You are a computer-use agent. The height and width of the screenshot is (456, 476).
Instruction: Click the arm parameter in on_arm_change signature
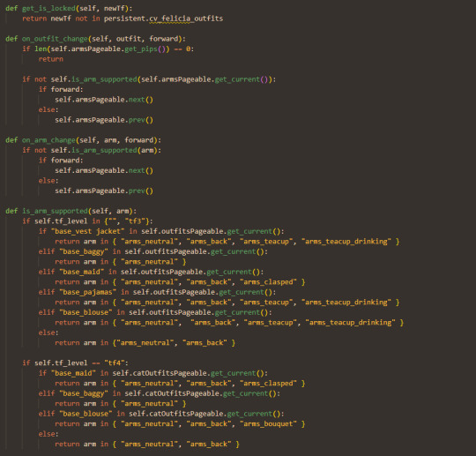pyautogui.click(x=110, y=140)
